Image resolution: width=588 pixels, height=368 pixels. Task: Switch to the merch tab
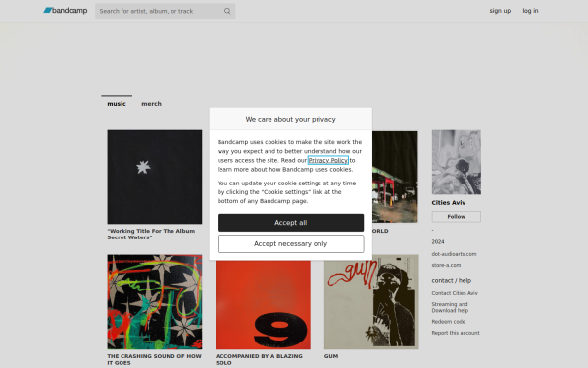[x=151, y=104]
